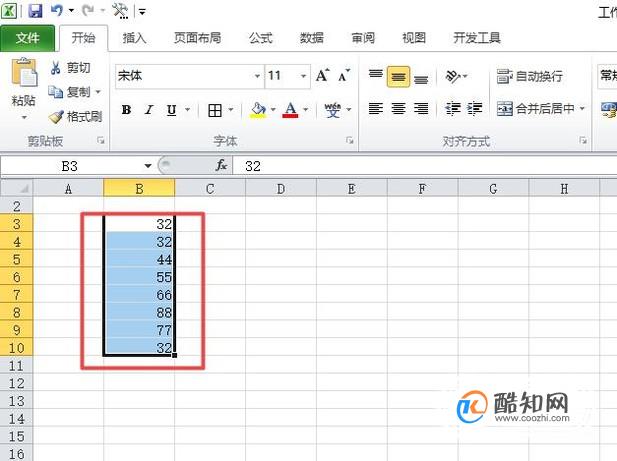Select column B header

[x=139, y=189]
